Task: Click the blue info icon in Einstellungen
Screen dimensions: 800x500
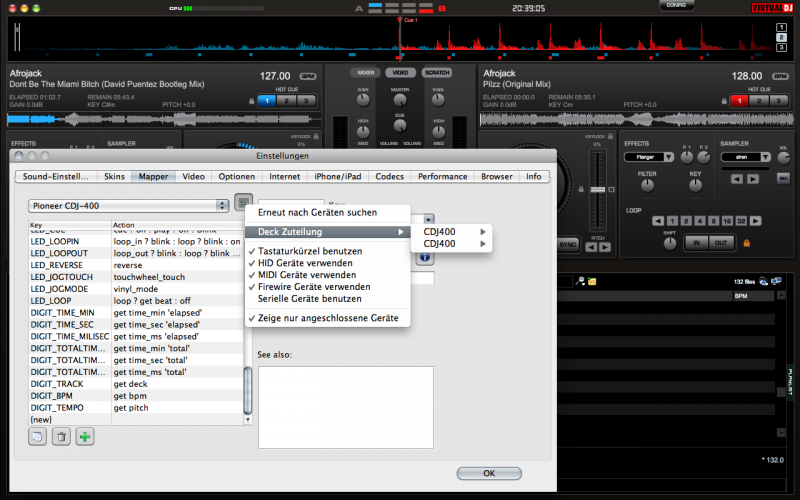Action: tap(424, 258)
